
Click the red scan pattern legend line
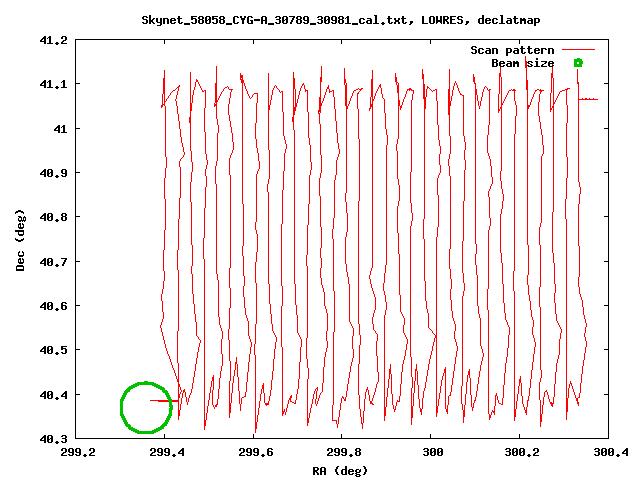pos(578,50)
